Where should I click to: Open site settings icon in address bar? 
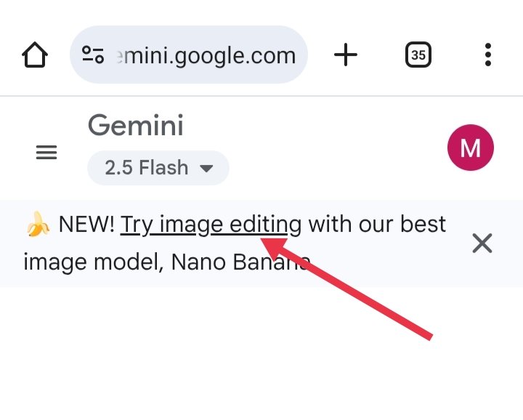pos(93,54)
